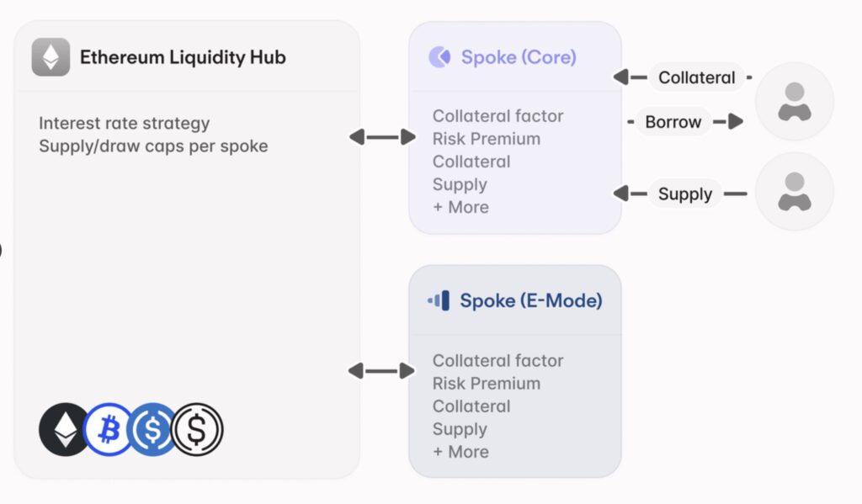Click the blue USDC token icon
The image size is (862, 504).
pos(152,429)
